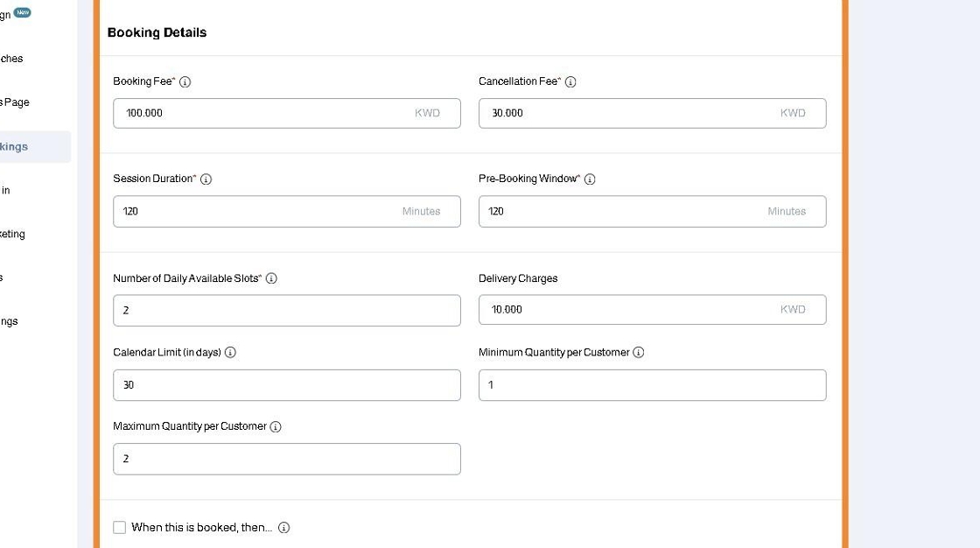
Task: Click info icon for Number of Daily Available Slots
Action: (x=271, y=278)
